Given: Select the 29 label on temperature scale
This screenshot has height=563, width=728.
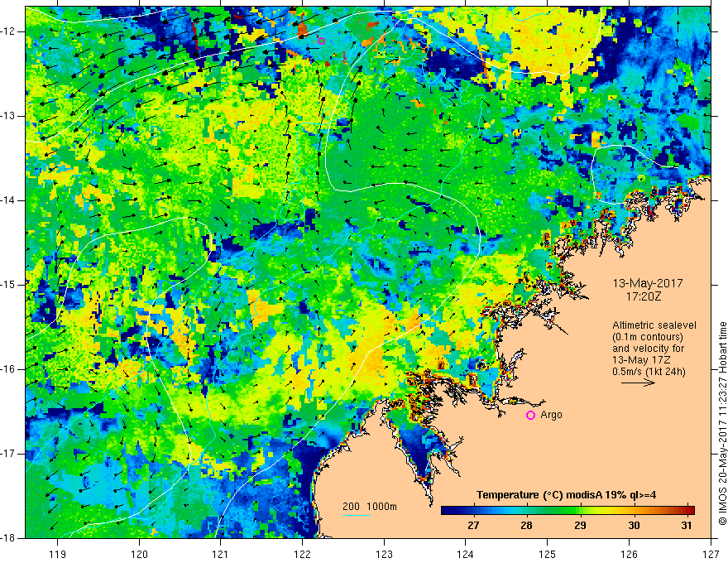Looking at the screenshot, I should point(580,526).
